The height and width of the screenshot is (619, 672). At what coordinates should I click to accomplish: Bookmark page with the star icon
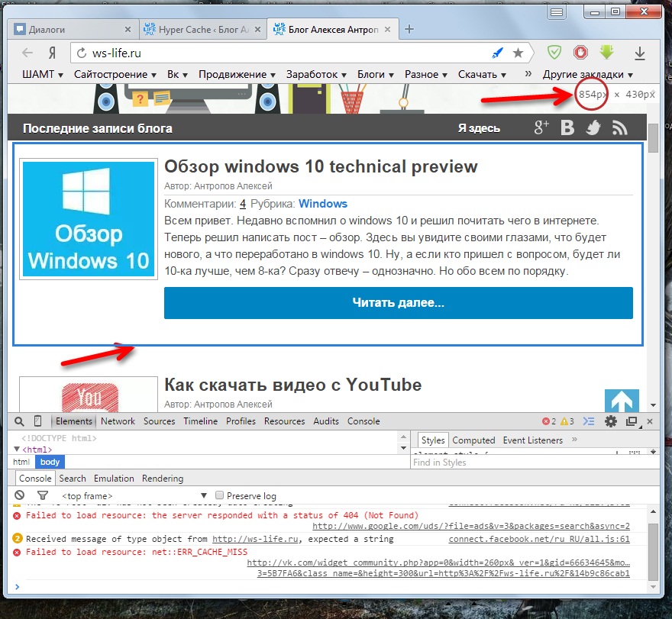tap(518, 53)
